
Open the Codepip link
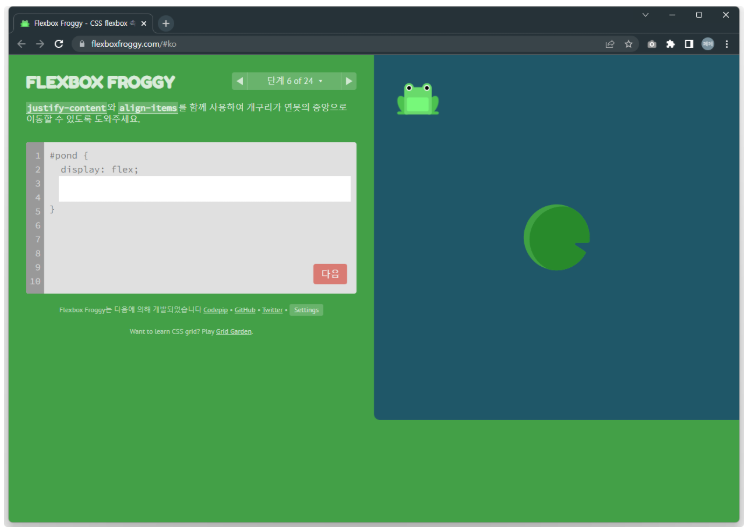tap(215, 310)
